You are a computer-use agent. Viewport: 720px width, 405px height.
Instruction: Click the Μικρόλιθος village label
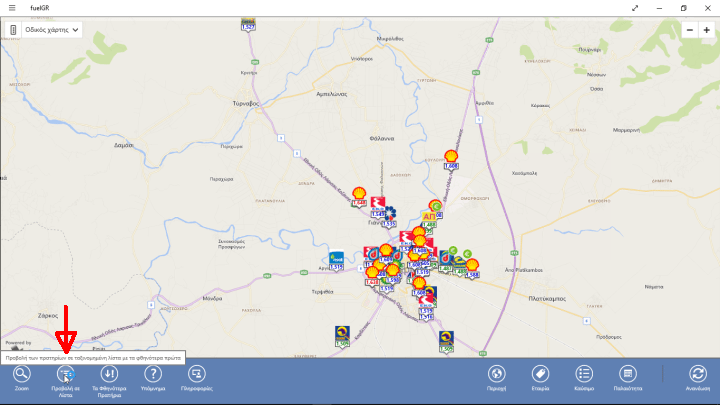coord(390,39)
